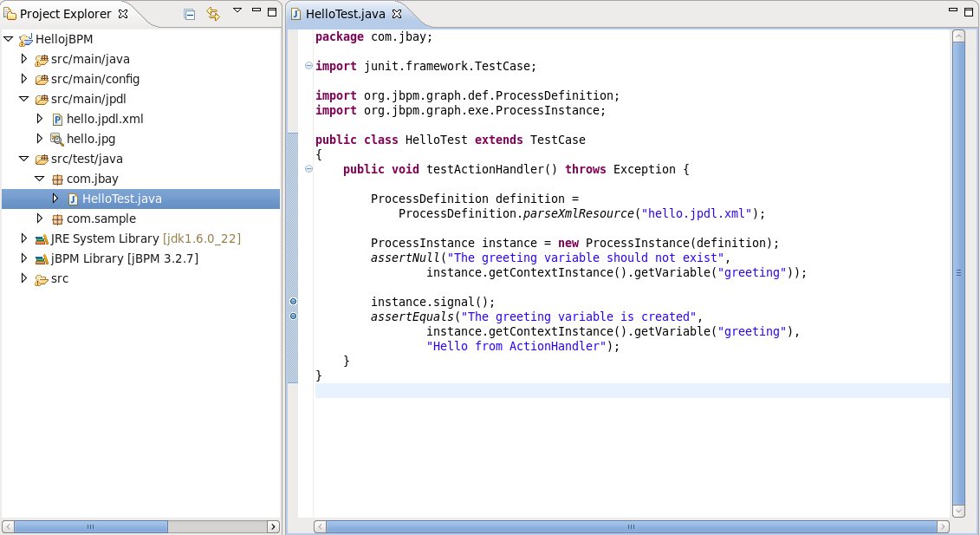Open Project Explorer view menu arrow
980x535 pixels.
pos(237,10)
